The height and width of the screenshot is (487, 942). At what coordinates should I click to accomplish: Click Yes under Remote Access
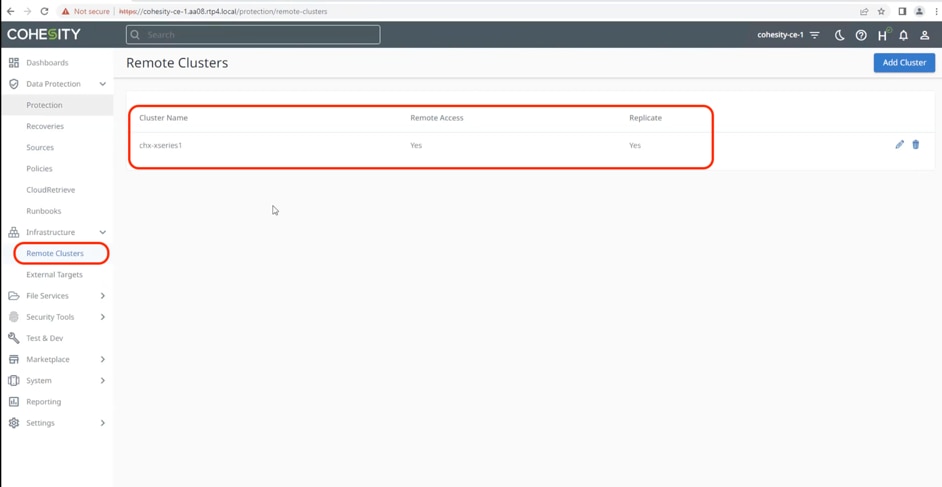click(416, 145)
